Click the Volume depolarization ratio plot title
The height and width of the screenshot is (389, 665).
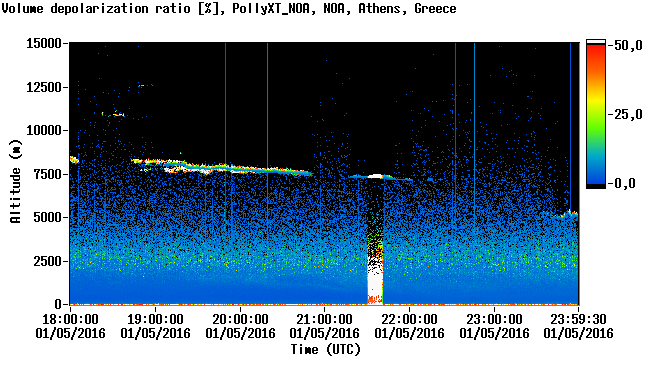click(x=229, y=8)
